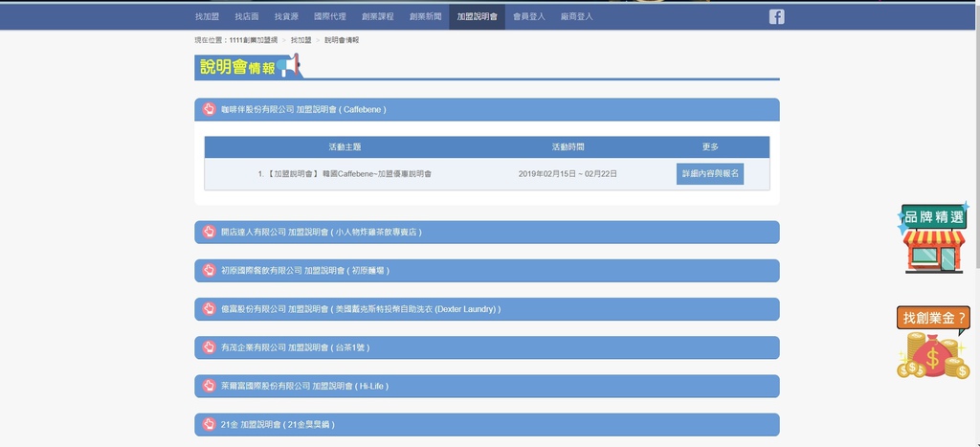
Task: Click the 活動主題 column header
Action: coord(345,146)
